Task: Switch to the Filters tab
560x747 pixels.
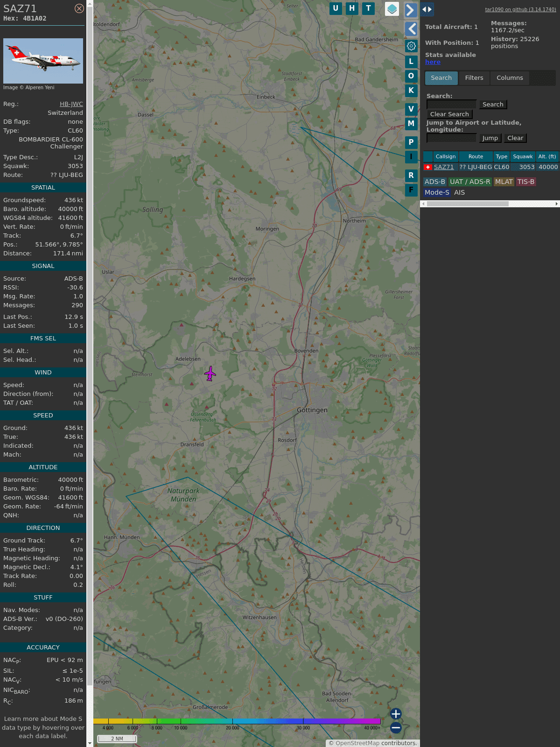Action: 474,78
